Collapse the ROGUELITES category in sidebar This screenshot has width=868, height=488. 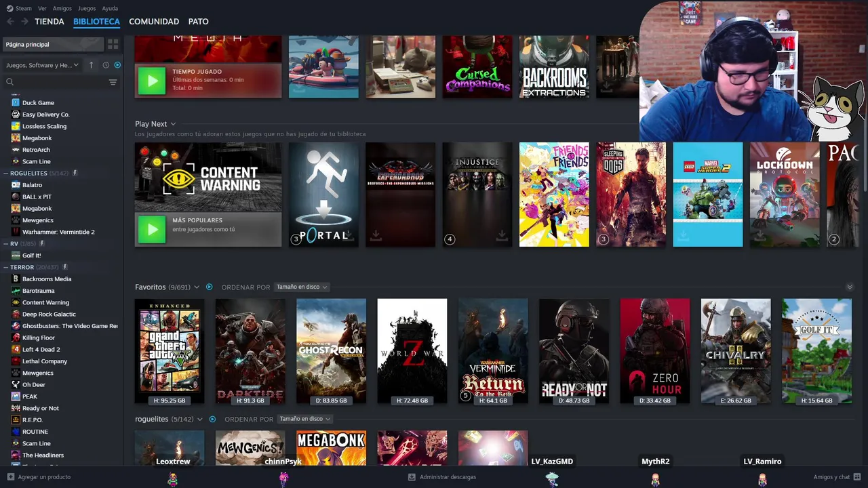coord(5,174)
